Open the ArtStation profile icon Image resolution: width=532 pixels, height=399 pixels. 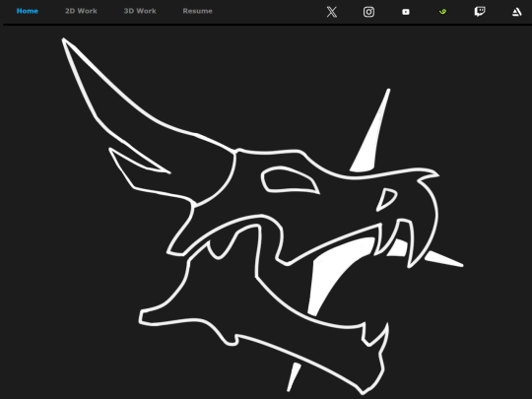(516, 12)
